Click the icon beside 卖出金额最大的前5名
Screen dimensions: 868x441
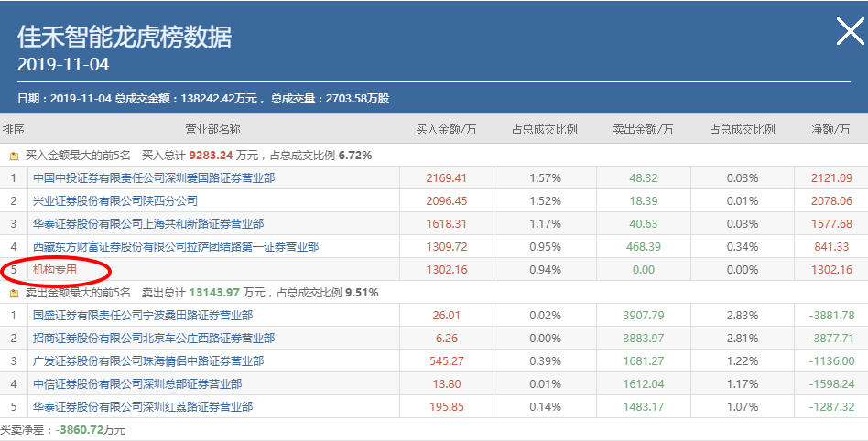point(14,293)
